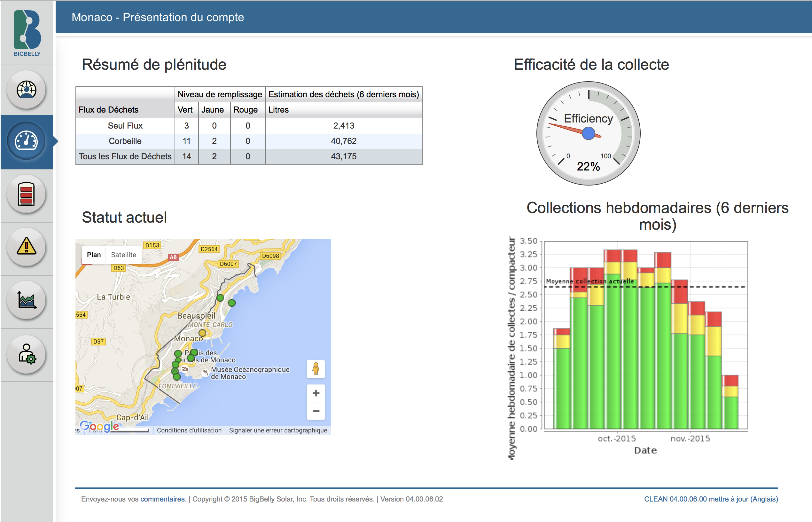The width and height of the screenshot is (812, 522).
Task: Click the Efficiency gauge dial
Action: 589,133
